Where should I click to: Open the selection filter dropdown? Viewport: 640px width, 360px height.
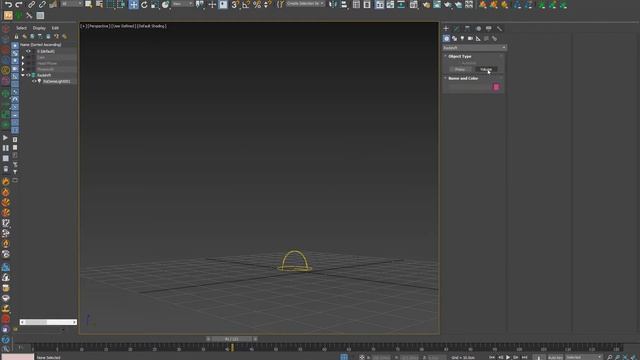coord(71,4)
